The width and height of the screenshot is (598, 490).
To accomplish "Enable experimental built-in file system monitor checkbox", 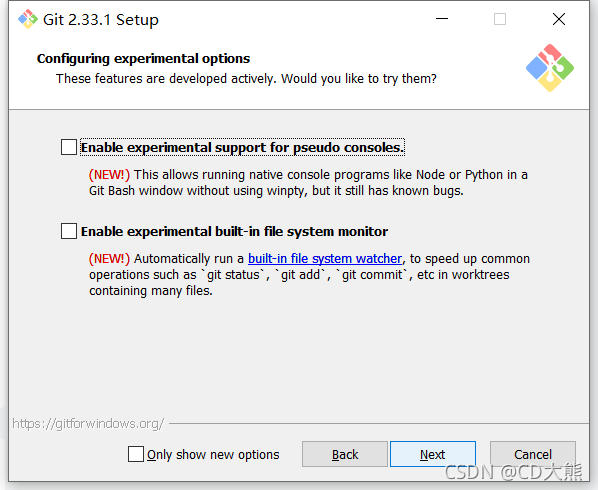I will [69, 231].
